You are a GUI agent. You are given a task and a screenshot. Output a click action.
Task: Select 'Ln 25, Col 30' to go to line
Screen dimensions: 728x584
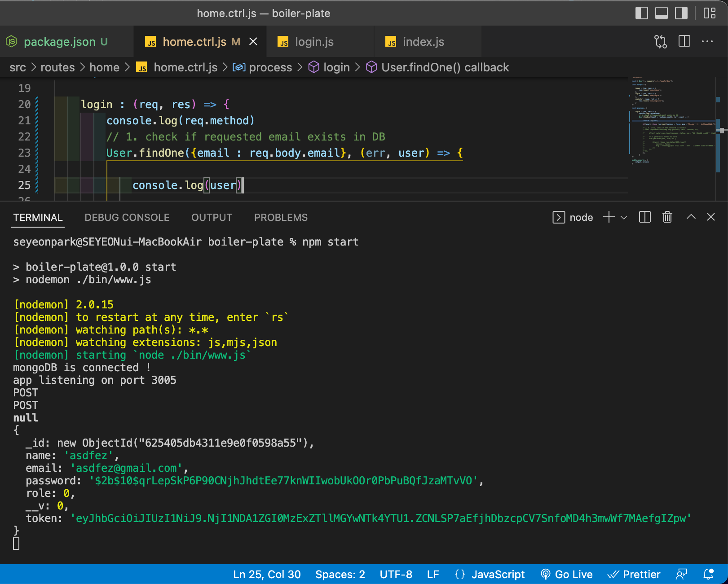[x=266, y=574]
